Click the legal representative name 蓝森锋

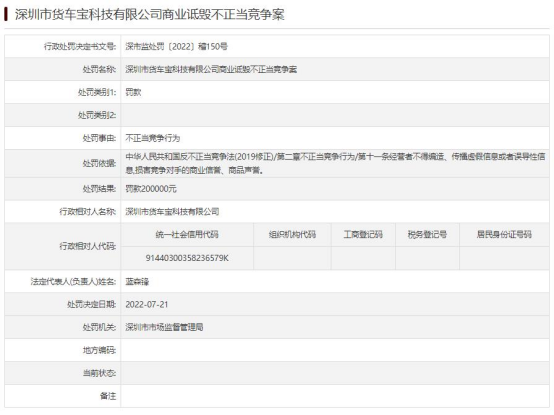[x=137, y=281]
